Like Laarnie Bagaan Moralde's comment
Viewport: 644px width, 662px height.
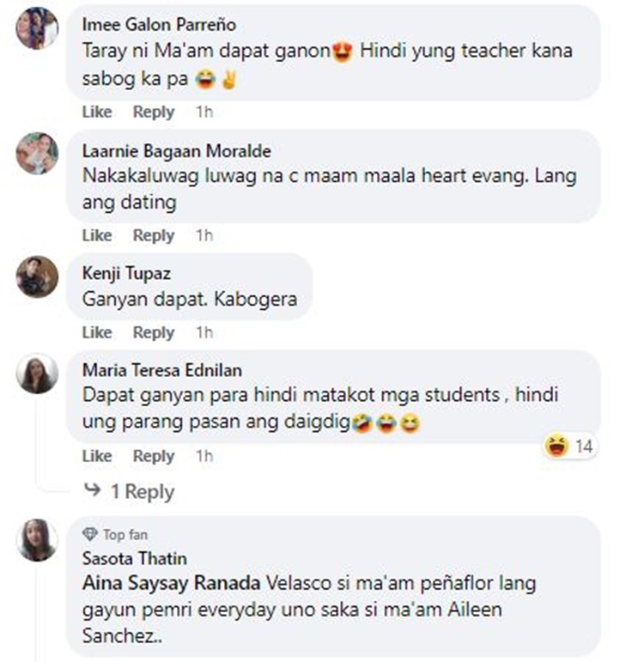click(x=97, y=235)
